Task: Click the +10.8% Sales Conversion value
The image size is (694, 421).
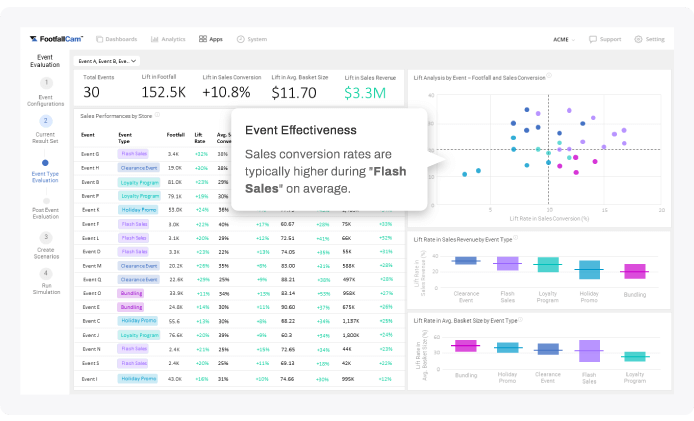Action: pos(226,92)
